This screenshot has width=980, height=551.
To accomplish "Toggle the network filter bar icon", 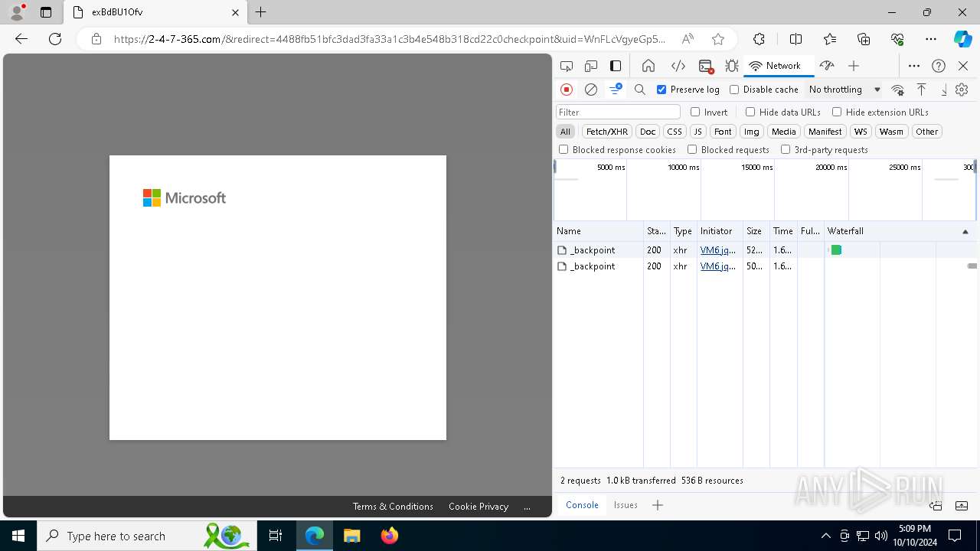I will coord(616,90).
